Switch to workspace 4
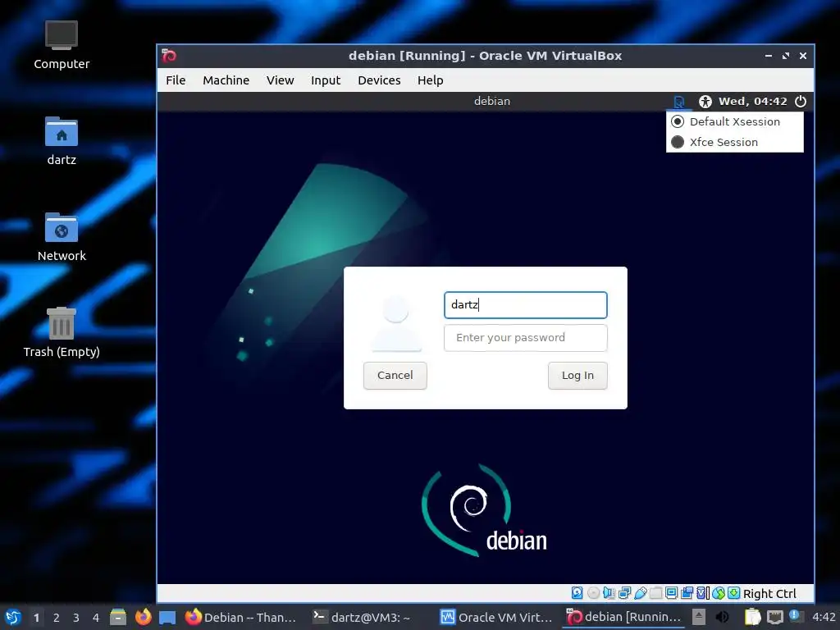 [96, 618]
